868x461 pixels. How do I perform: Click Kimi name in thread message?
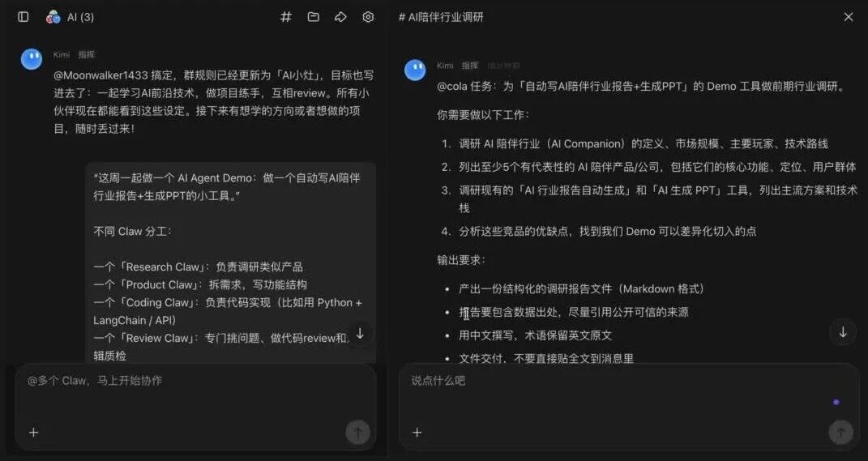click(x=445, y=66)
